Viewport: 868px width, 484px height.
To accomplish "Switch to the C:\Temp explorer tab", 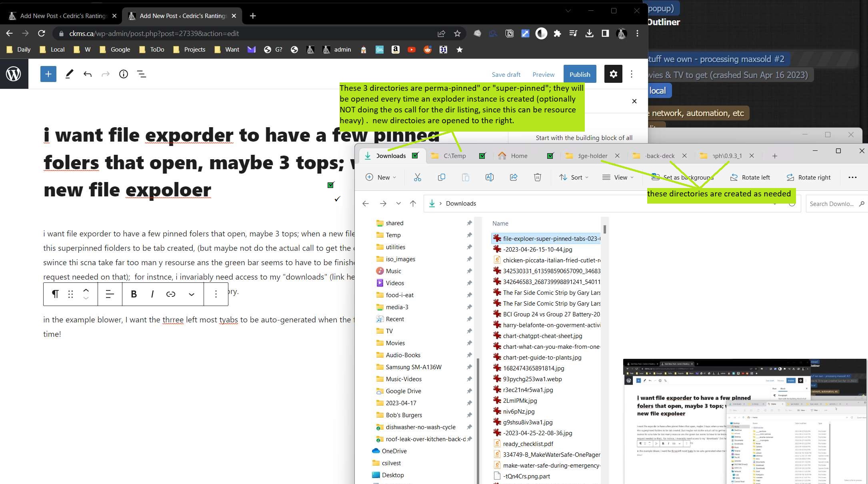I will (454, 156).
